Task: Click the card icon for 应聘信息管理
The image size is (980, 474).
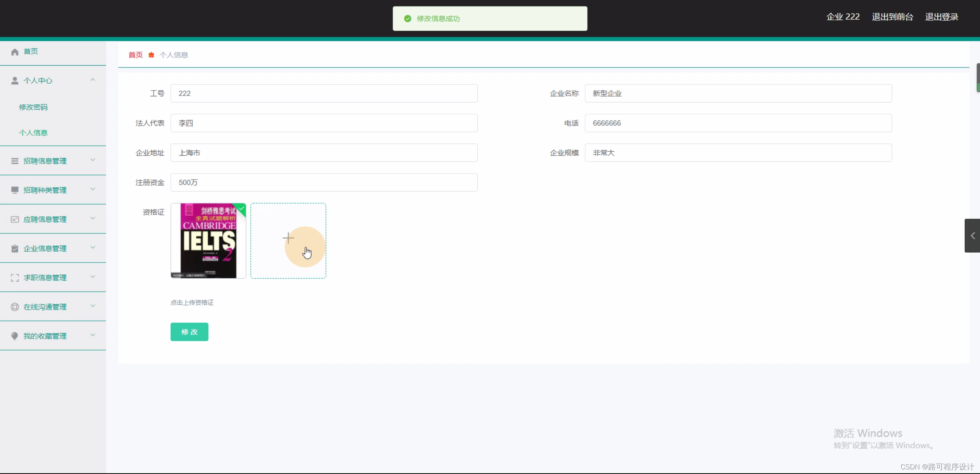Action: (x=15, y=219)
